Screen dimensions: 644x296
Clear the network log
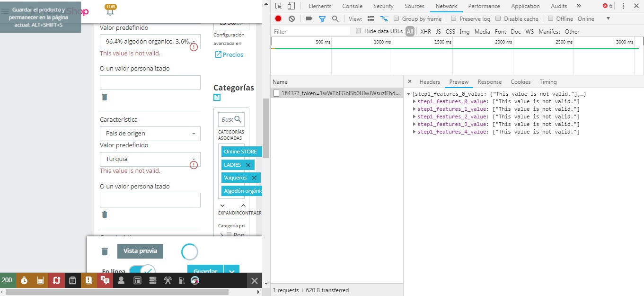(291, 19)
